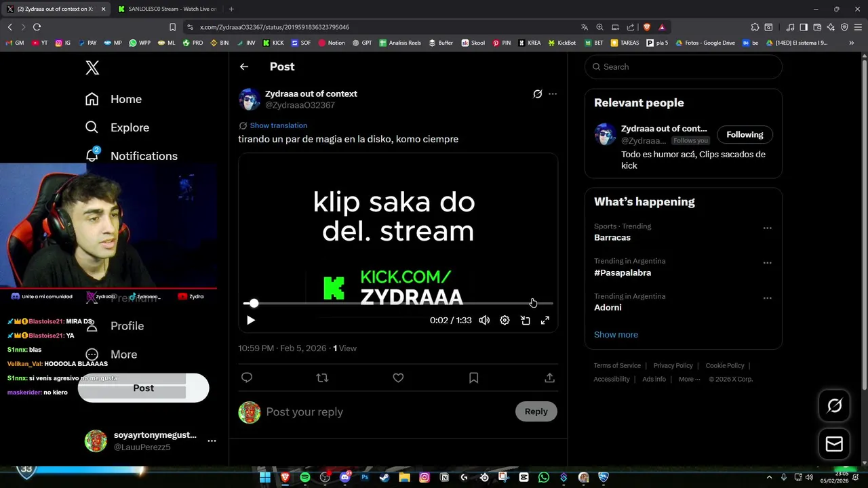Open a new browser tab
This screenshot has width=868, height=488.
tap(231, 9)
